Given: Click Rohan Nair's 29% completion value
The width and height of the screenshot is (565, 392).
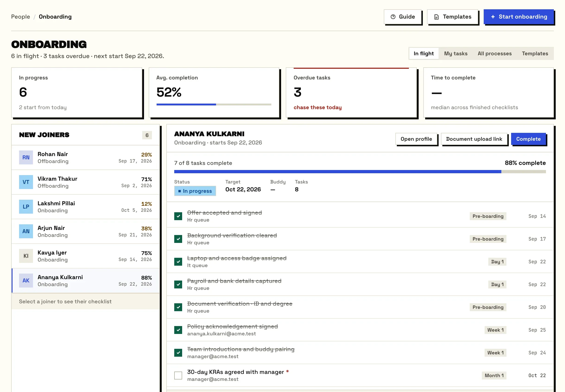Looking at the screenshot, I should coord(146,154).
